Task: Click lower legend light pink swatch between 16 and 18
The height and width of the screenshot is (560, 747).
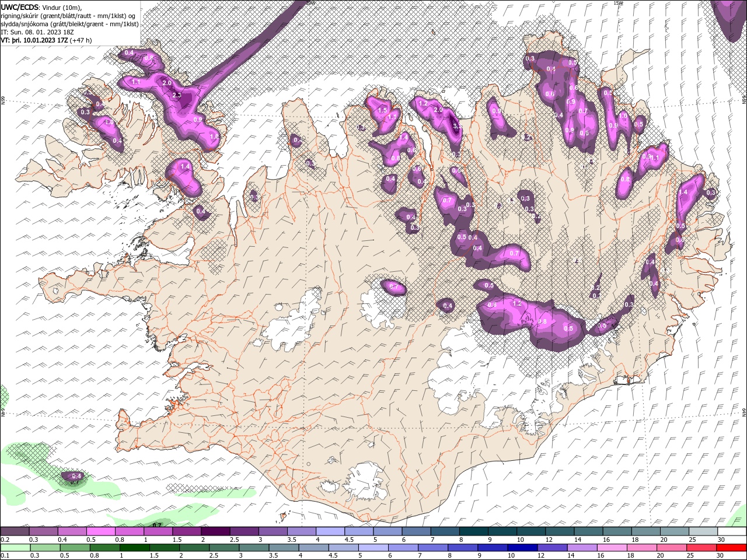Action: pos(613,548)
